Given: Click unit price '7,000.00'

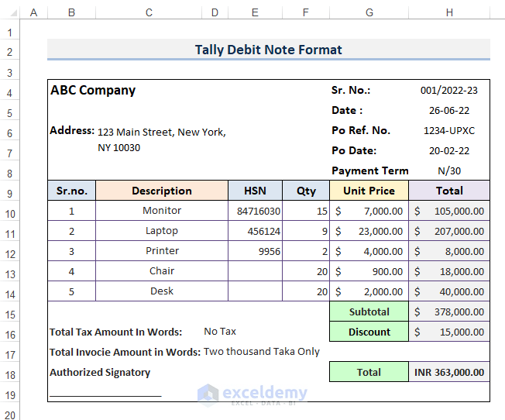Looking at the screenshot, I should [383, 211].
